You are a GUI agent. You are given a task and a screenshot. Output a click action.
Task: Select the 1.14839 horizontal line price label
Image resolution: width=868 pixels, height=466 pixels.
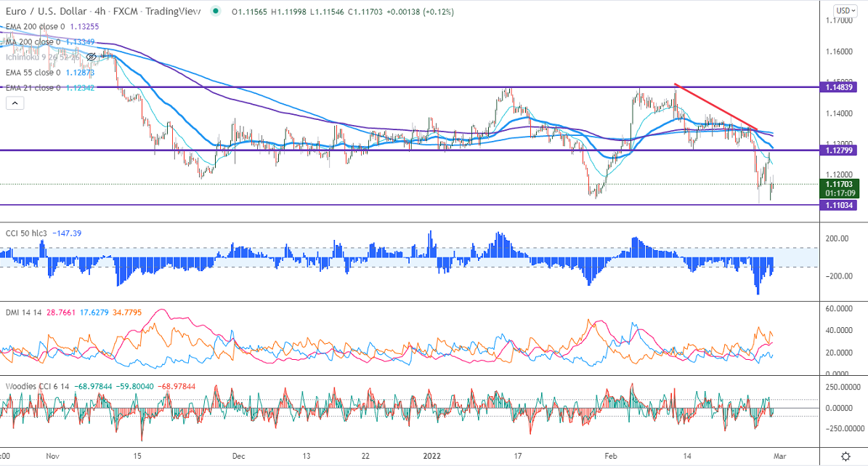pyautogui.click(x=839, y=87)
